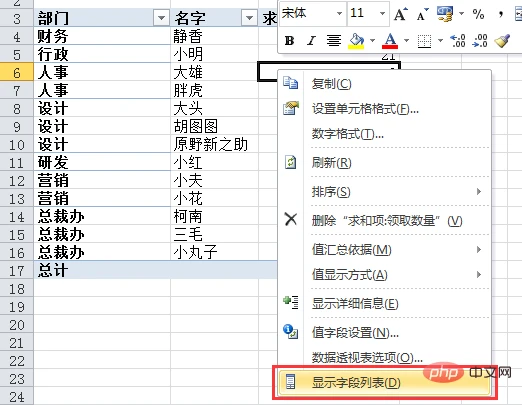
Task: Open fill color dropdown arrow
Action: [372, 41]
